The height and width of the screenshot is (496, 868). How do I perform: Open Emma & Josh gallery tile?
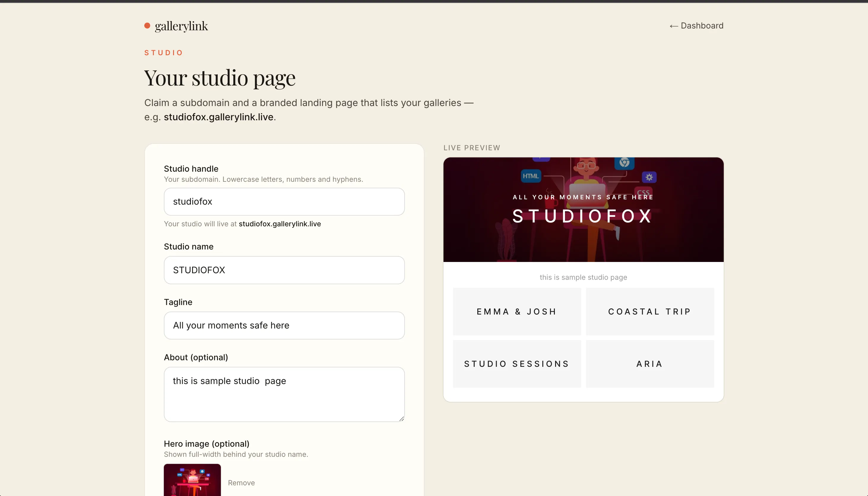[x=517, y=311]
